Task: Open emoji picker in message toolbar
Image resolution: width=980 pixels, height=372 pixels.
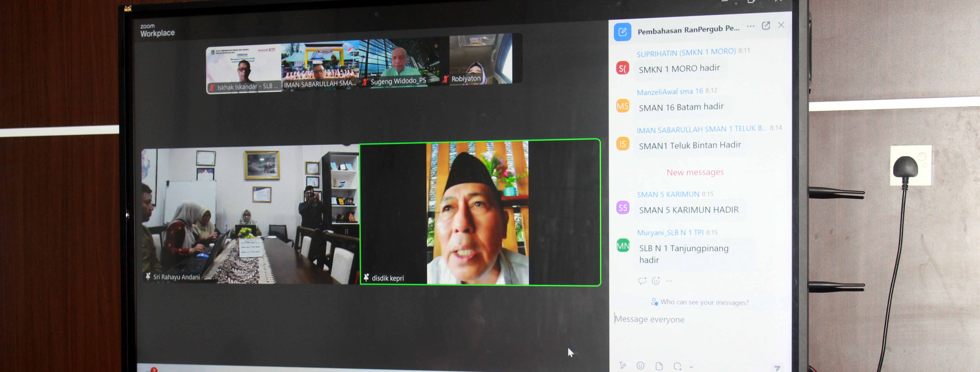Action: click(641, 366)
